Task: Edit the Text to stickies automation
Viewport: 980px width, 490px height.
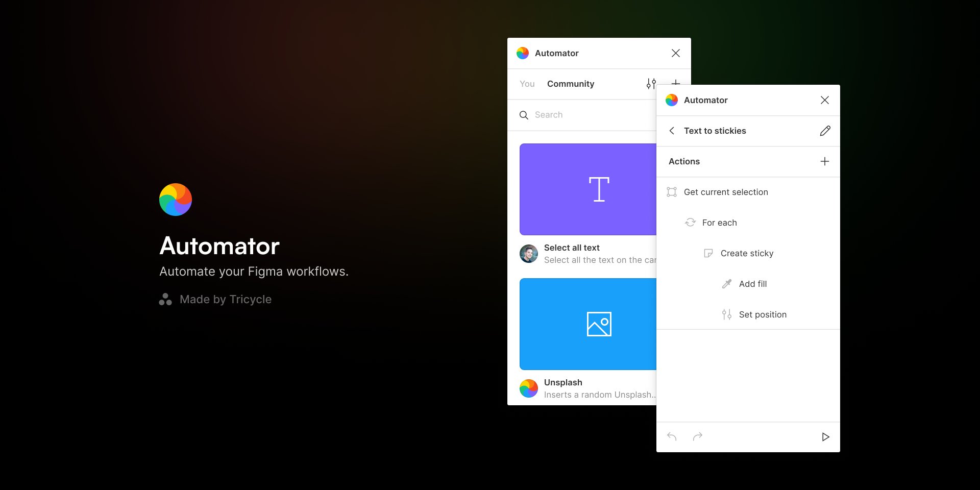Action: 825,131
